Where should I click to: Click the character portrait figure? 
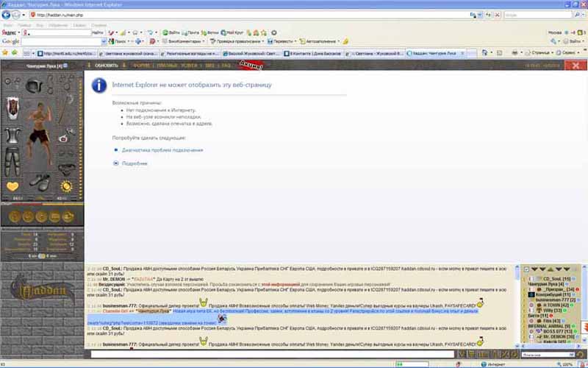click(x=40, y=133)
